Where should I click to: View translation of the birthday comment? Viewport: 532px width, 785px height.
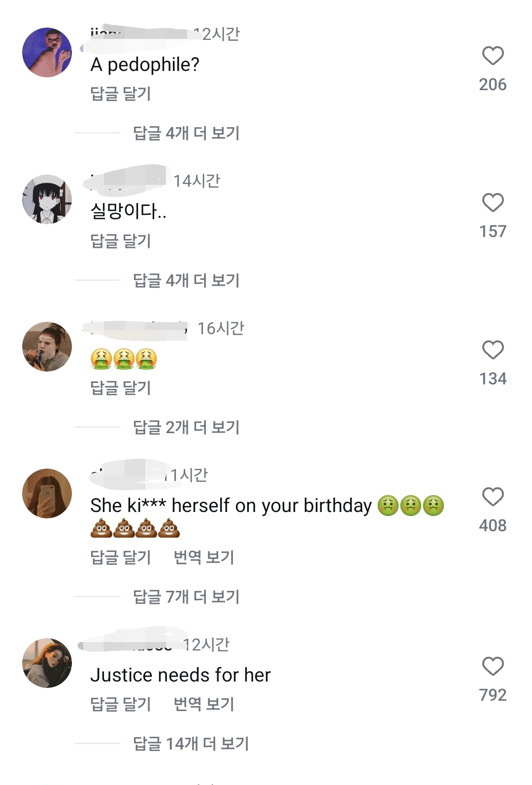204,557
